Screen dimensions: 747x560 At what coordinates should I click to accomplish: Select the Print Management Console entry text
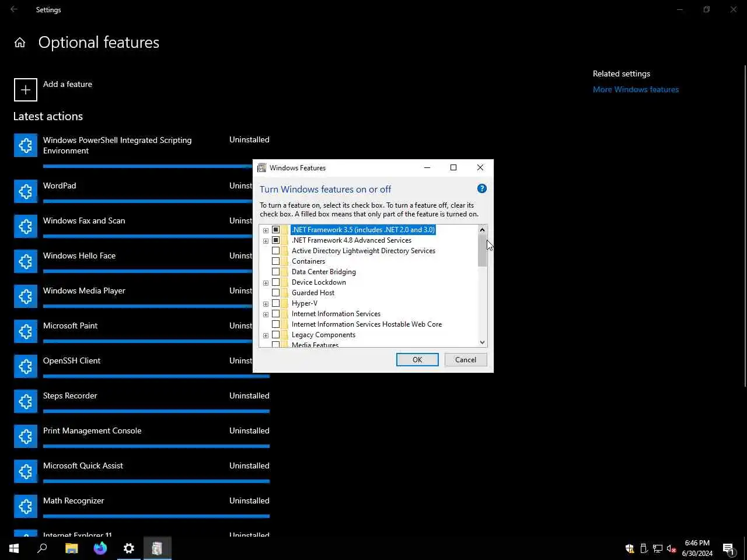coord(92,430)
